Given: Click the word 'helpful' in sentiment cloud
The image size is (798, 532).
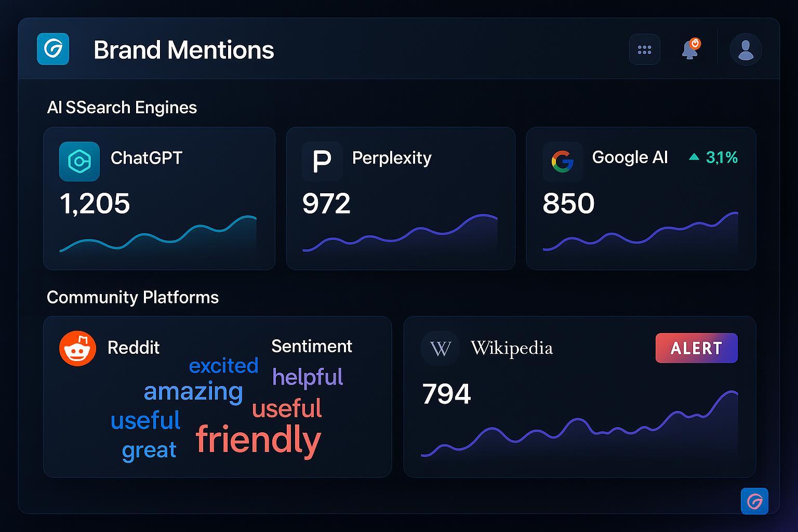Looking at the screenshot, I should (x=308, y=377).
